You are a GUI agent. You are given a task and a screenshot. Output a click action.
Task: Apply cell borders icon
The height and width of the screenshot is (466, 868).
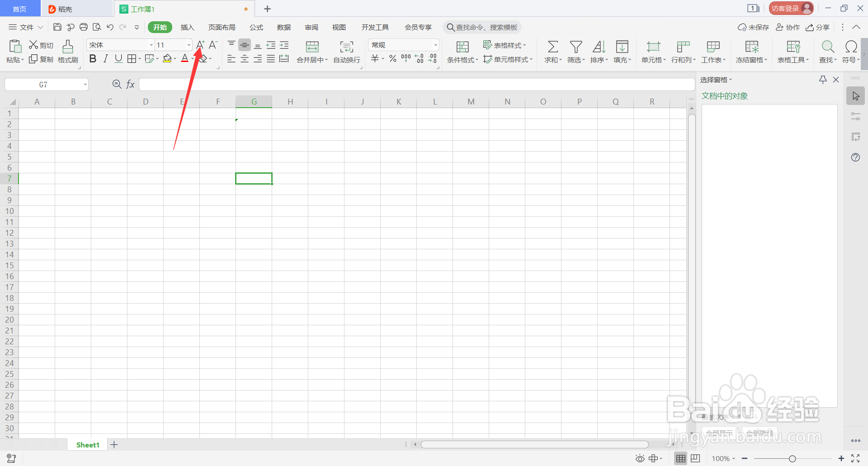[132, 58]
